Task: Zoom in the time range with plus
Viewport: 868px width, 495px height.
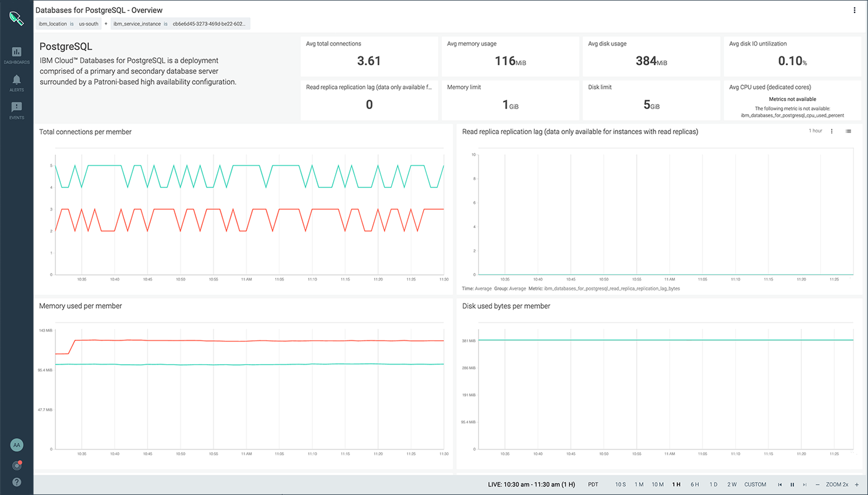Action: tap(857, 485)
